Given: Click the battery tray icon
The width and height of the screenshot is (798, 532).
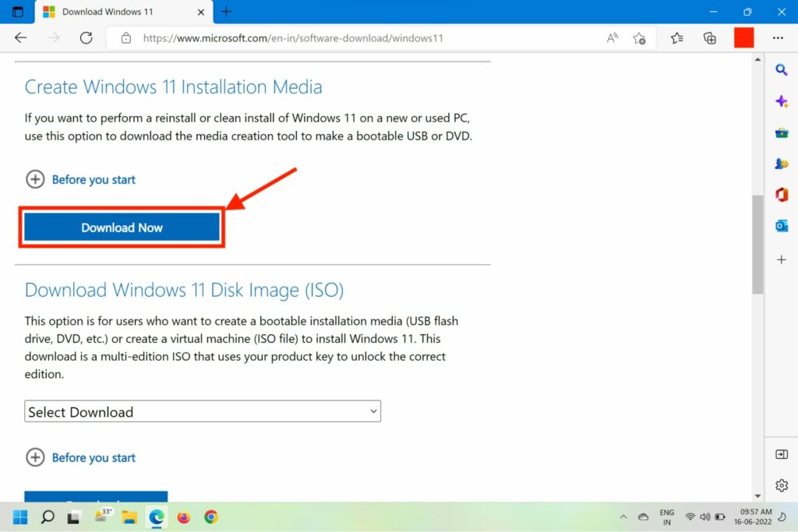Looking at the screenshot, I should click(x=719, y=517).
